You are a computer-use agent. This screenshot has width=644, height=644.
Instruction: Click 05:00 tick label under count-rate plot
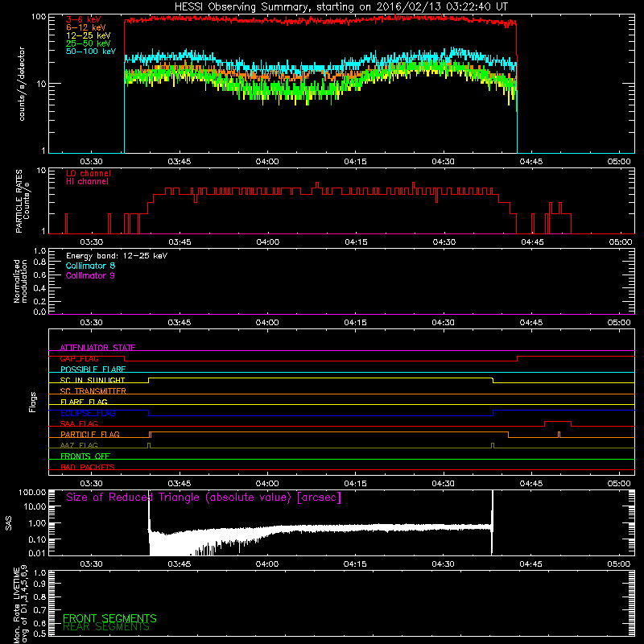coord(619,162)
